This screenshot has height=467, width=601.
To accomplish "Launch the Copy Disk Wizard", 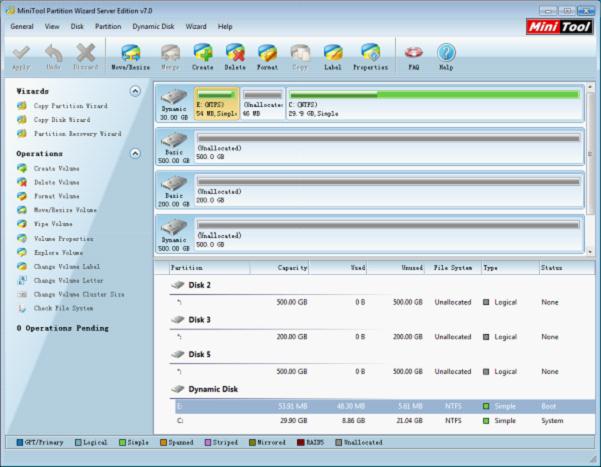I will 62,120.
